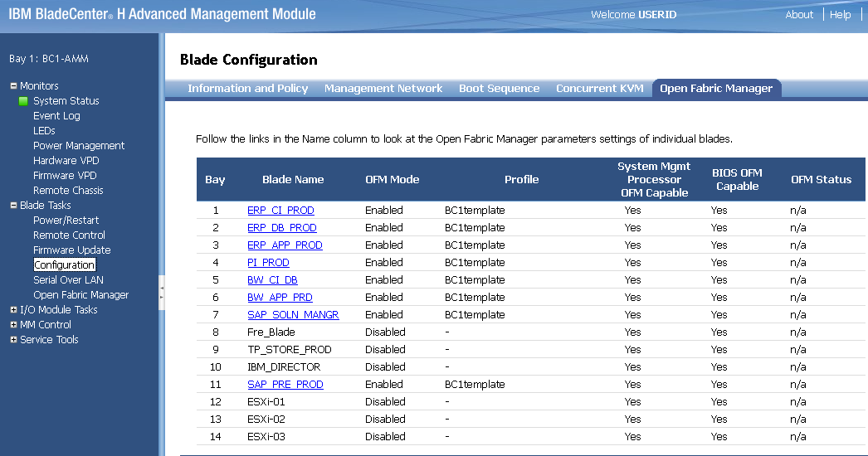Click the Bay column header
This screenshot has height=456, width=868.
215,179
